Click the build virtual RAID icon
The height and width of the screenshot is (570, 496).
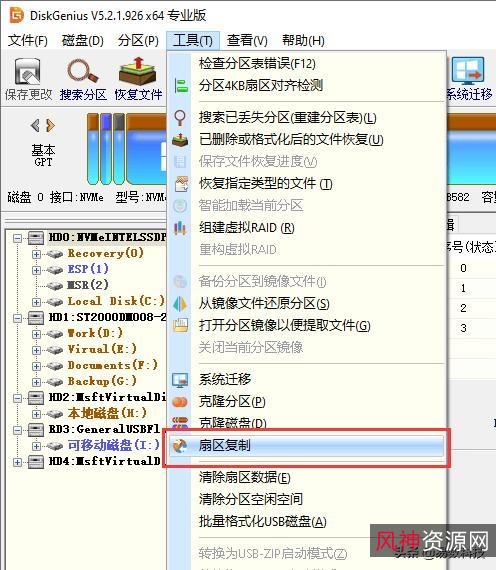[x=180, y=228]
